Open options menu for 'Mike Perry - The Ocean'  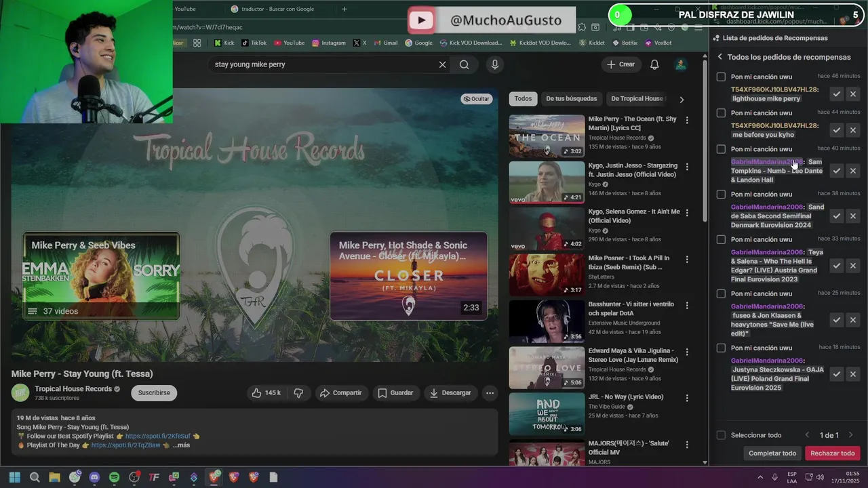point(687,120)
